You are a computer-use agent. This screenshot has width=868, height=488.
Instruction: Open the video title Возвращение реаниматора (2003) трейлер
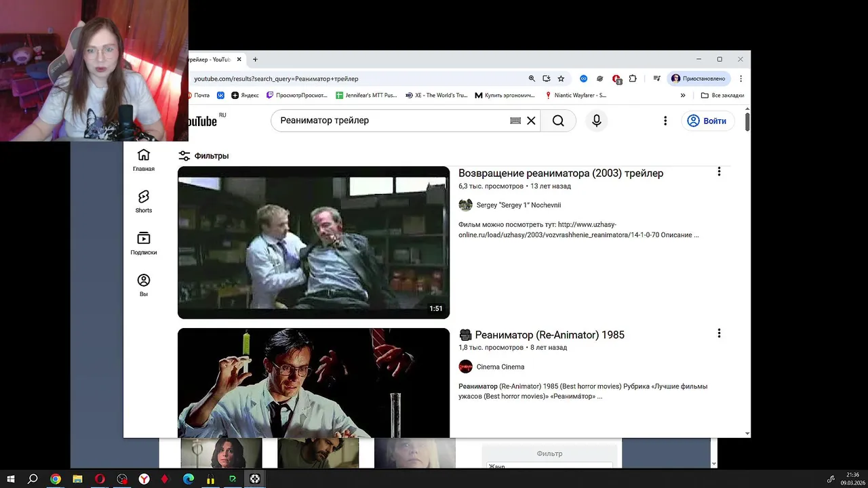click(x=561, y=173)
